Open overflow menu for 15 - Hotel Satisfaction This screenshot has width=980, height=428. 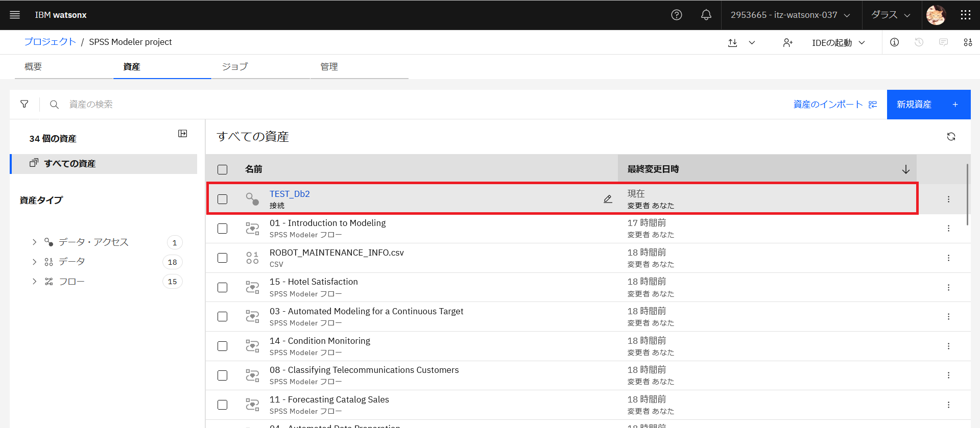(949, 287)
